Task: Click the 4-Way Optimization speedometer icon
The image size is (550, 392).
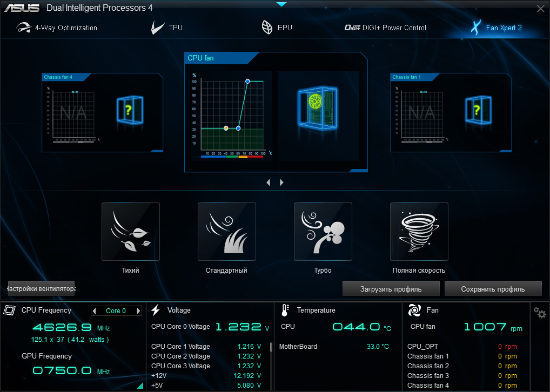Action: [23, 28]
